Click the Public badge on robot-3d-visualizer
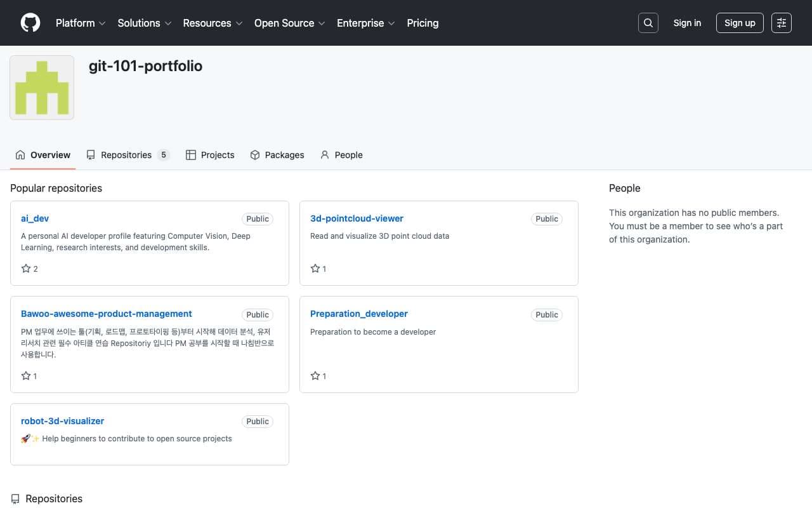The width and height of the screenshot is (812, 508). pyautogui.click(x=258, y=422)
